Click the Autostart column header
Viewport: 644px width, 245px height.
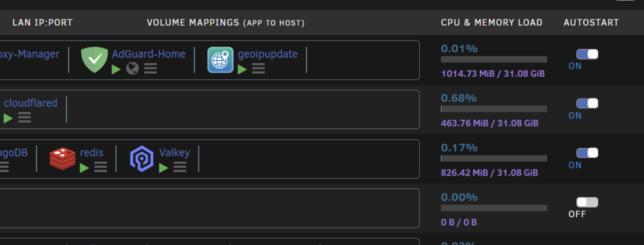[x=591, y=23]
